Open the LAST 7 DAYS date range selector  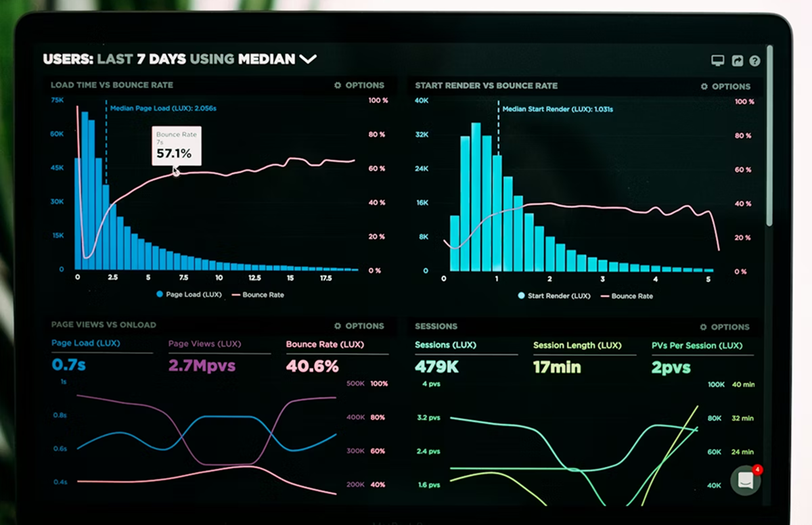coord(141,59)
